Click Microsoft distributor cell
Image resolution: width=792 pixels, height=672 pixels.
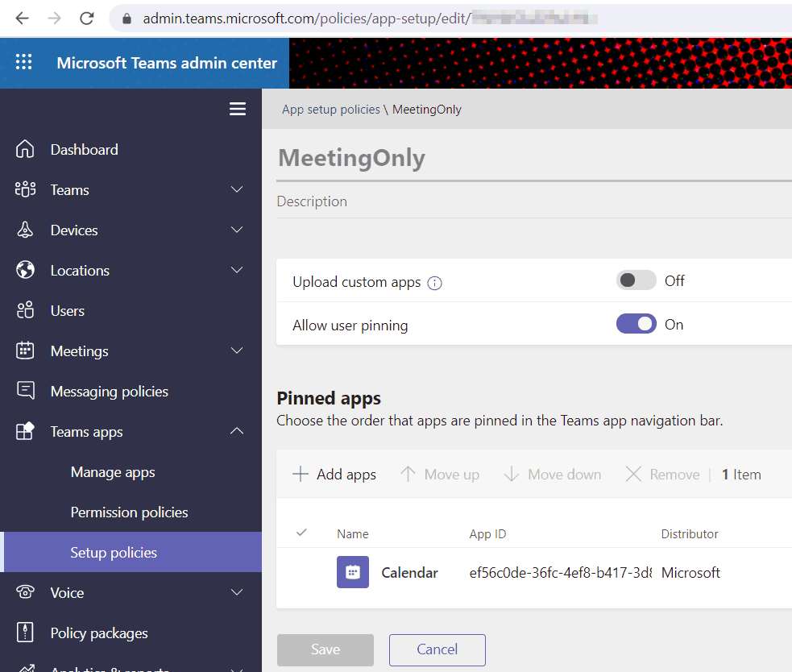click(x=690, y=572)
